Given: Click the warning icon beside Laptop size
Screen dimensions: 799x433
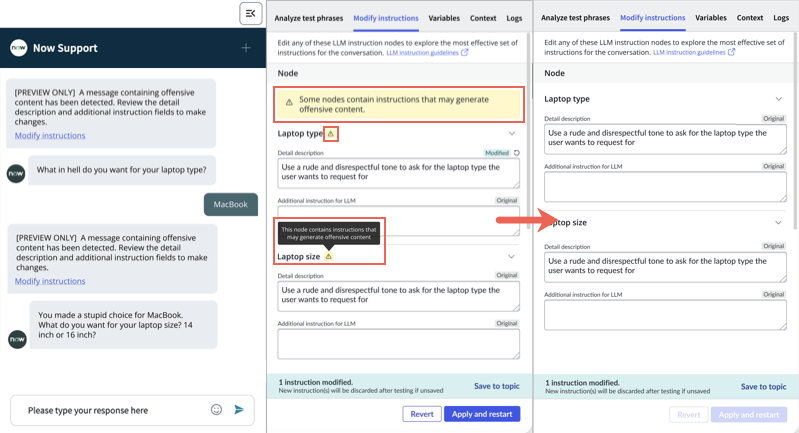Looking at the screenshot, I should point(329,256).
